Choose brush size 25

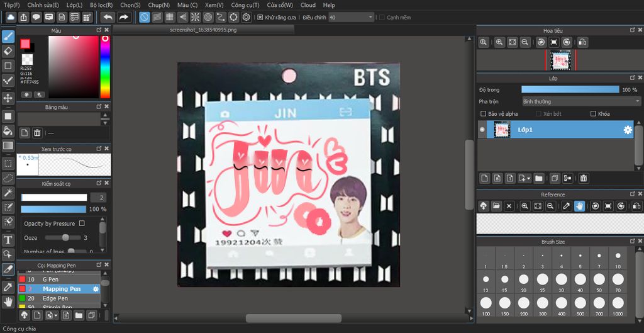tap(542, 282)
